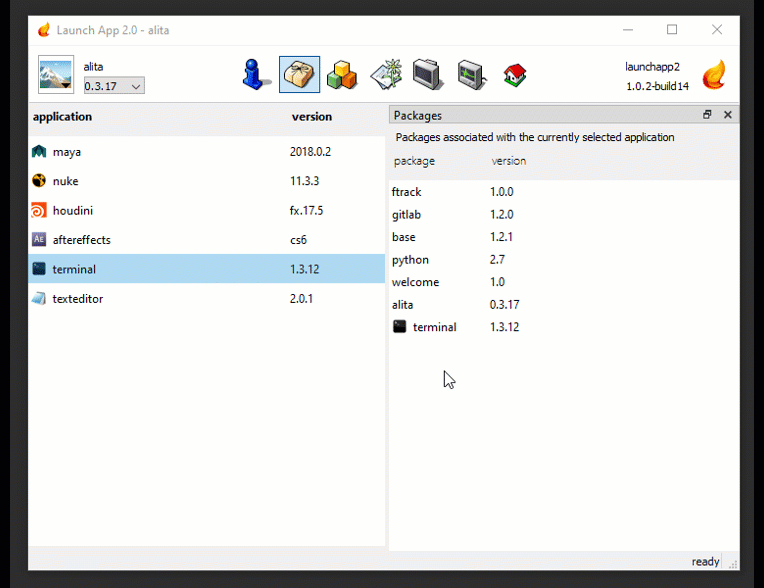Image resolution: width=764 pixels, height=588 pixels.
Task: Click the red house home icon
Action: point(515,76)
